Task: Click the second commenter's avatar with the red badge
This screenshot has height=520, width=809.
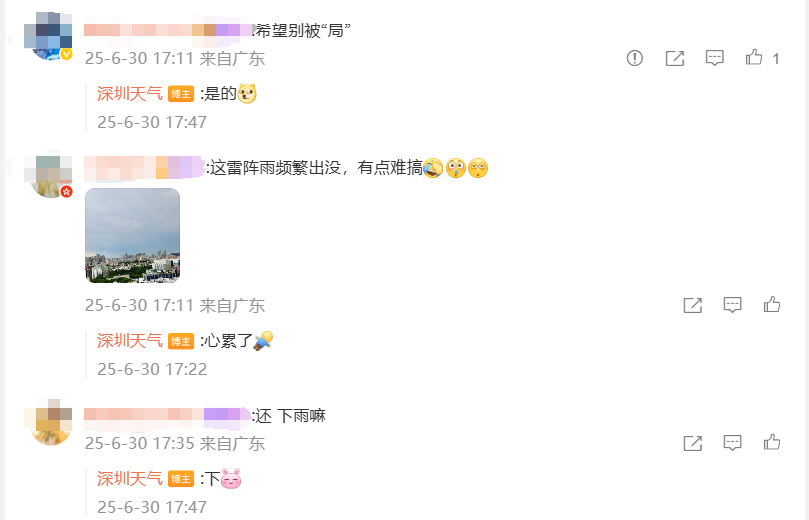Action: [48, 174]
